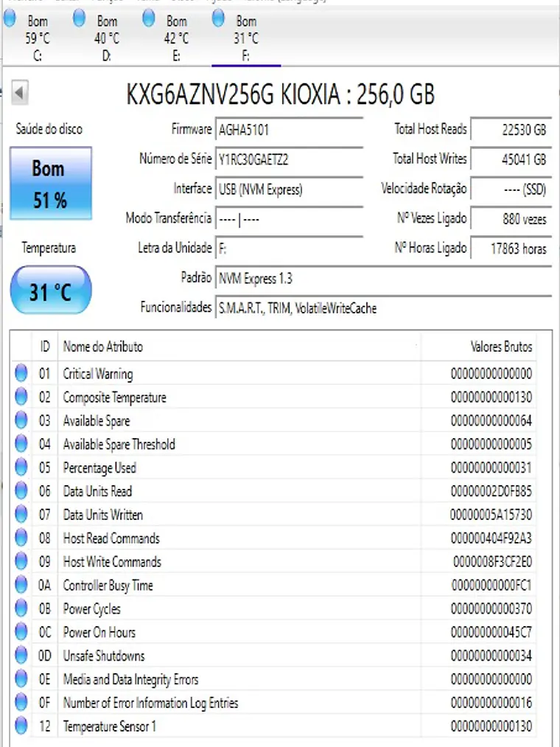The width and height of the screenshot is (560, 747).
Task: Click the status icon for Data Units Written
Action: [x=21, y=514]
